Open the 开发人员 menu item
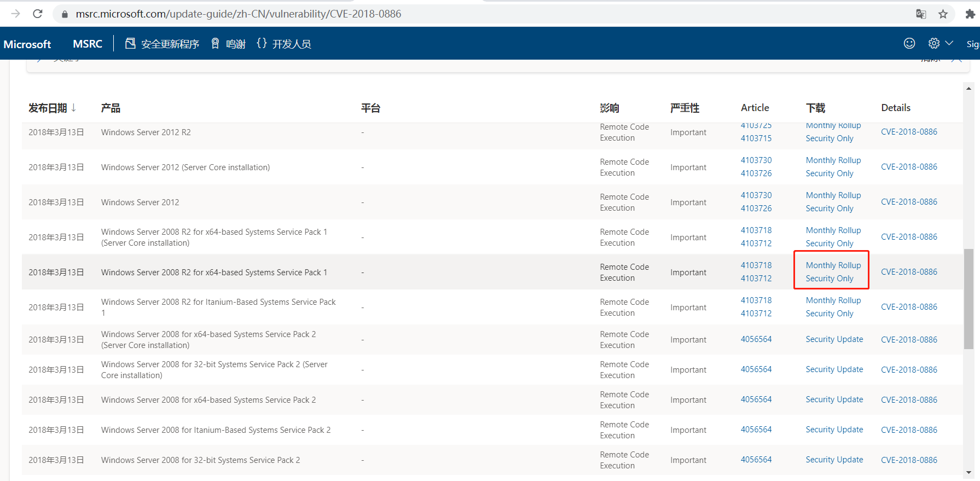Screen dimensions: 980x481 click(283, 44)
